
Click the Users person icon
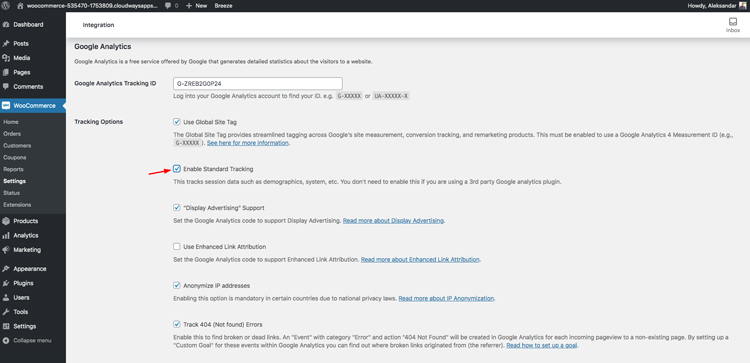(x=6, y=297)
